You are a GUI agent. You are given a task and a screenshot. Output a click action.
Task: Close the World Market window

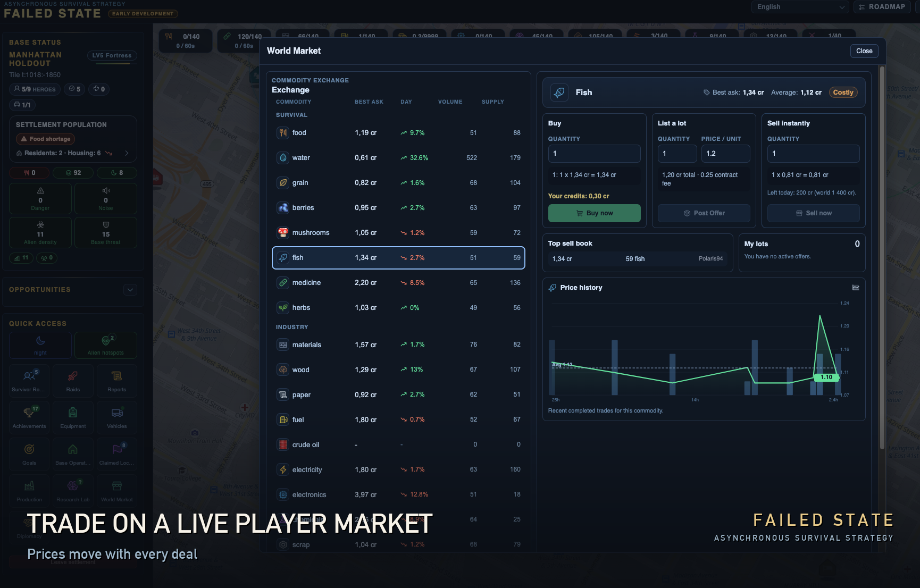tap(864, 51)
